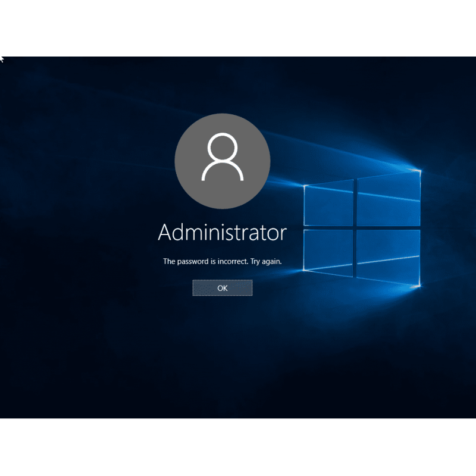Click the Windows logo lower-right pane
Screen dimensions: 476x476
click(x=389, y=256)
